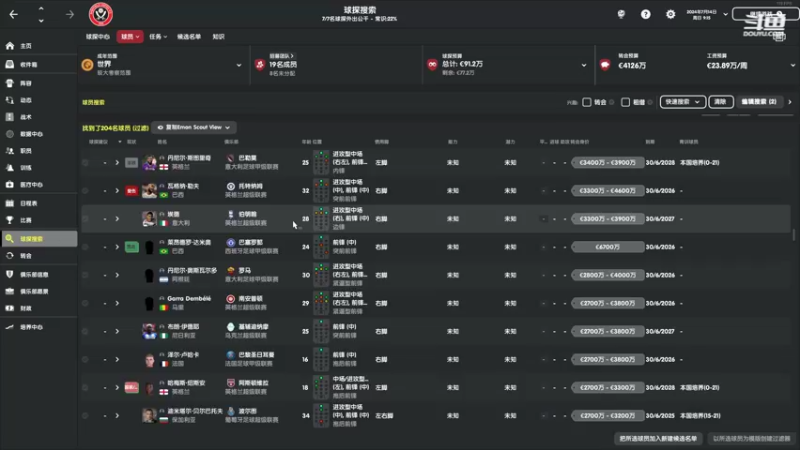Switch to the 球探中心 tab
800x450 pixels.
(97, 37)
